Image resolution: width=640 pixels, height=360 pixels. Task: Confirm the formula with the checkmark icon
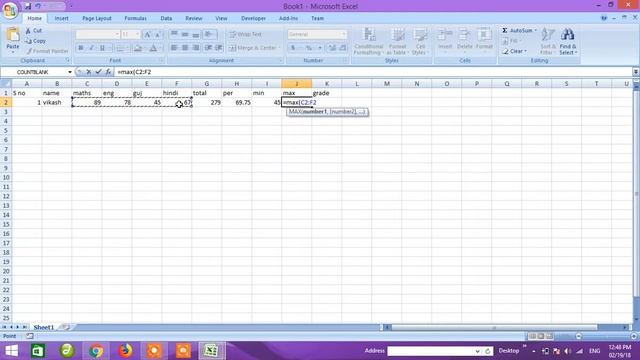[x=98, y=72]
